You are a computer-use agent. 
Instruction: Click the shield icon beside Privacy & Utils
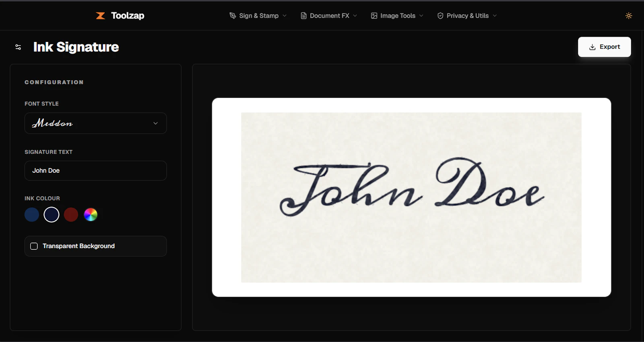(440, 16)
